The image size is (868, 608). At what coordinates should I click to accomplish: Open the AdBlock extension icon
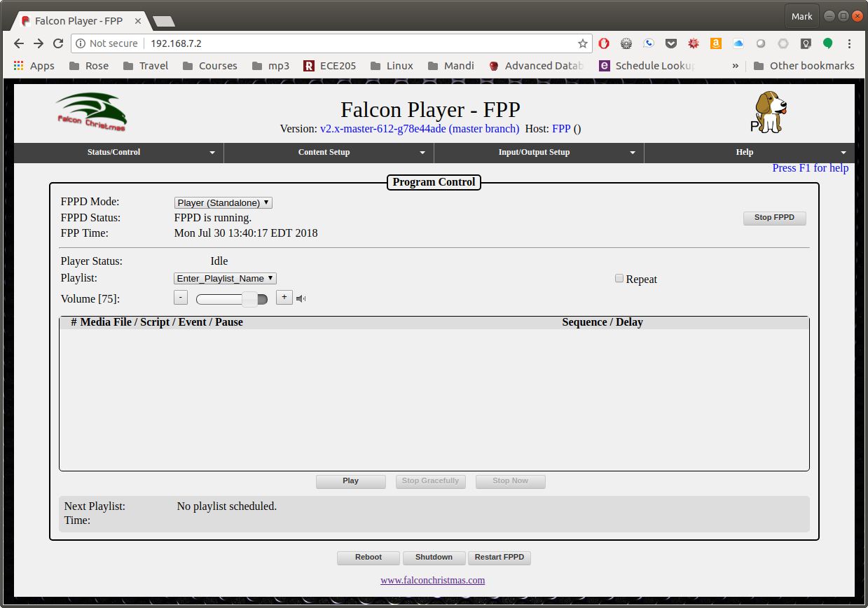[x=604, y=43]
